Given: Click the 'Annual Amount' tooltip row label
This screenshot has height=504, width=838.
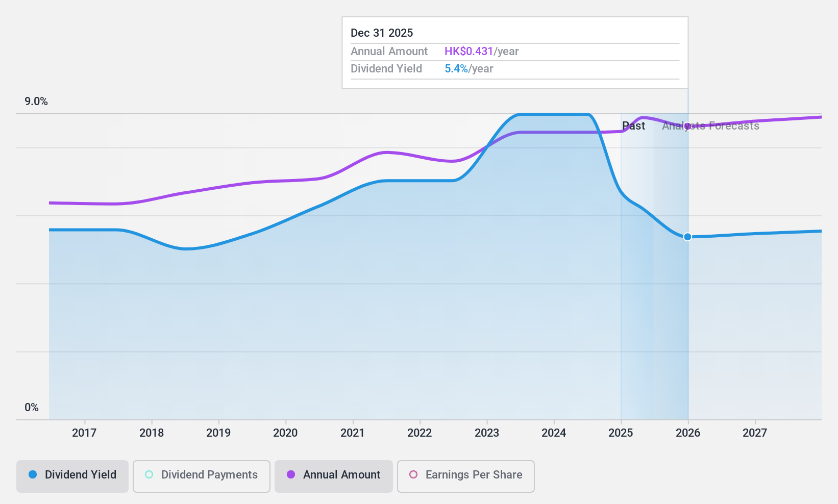Looking at the screenshot, I should (389, 51).
